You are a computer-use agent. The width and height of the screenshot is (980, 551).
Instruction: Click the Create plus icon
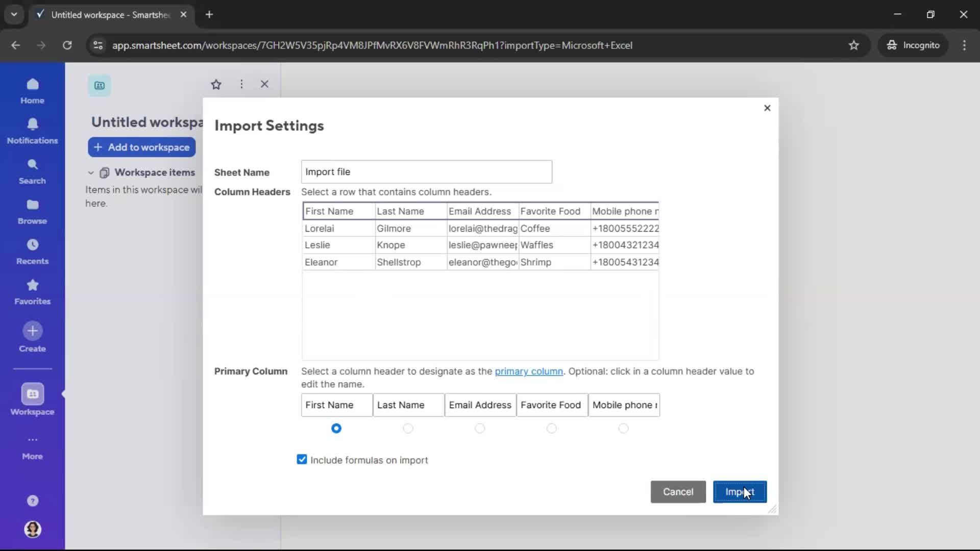(32, 331)
